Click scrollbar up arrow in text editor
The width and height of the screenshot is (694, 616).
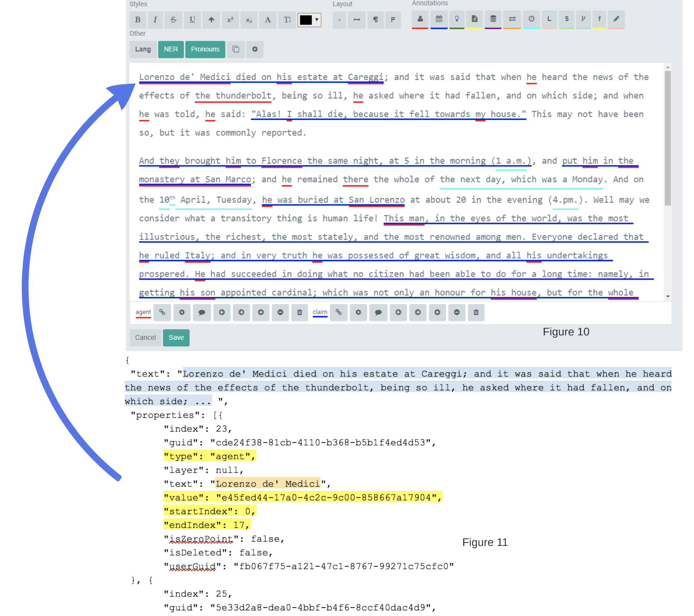(x=667, y=67)
